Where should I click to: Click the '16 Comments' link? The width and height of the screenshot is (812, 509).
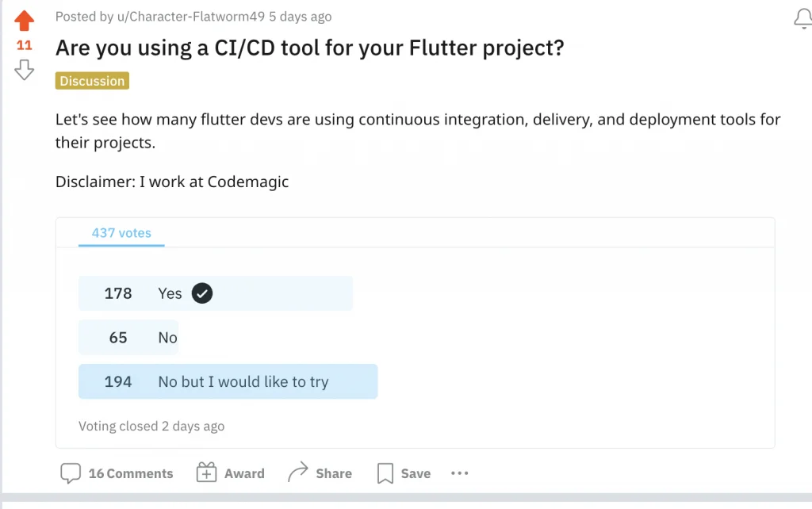tap(131, 473)
